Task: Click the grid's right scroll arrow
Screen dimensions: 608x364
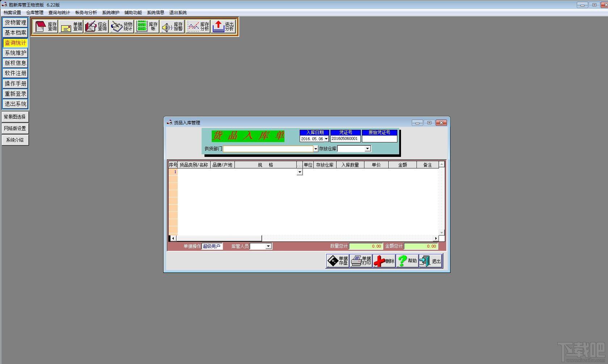Action: click(436, 238)
